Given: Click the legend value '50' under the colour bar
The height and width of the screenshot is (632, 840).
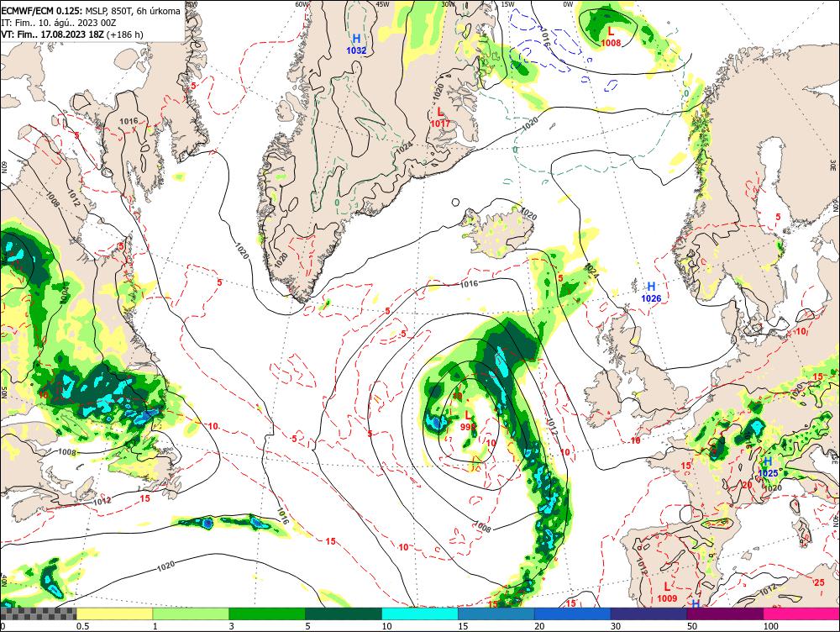Looking at the screenshot, I should click(x=692, y=626).
